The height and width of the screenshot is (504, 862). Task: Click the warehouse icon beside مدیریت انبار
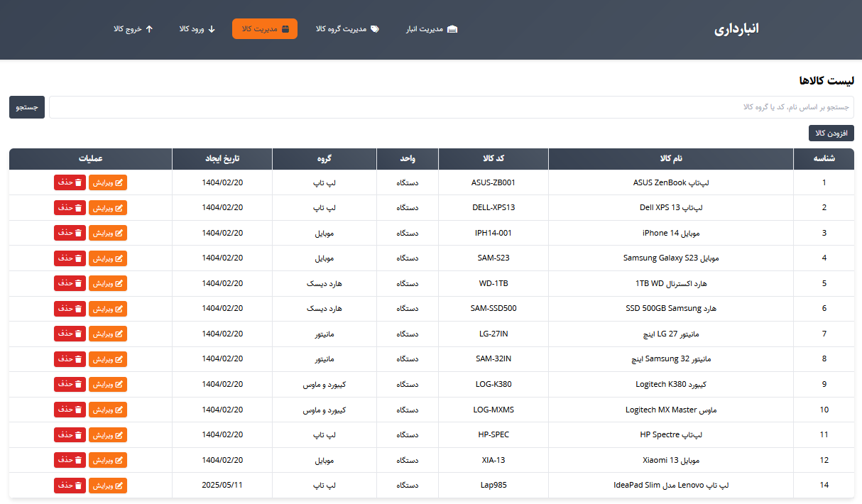click(x=452, y=29)
